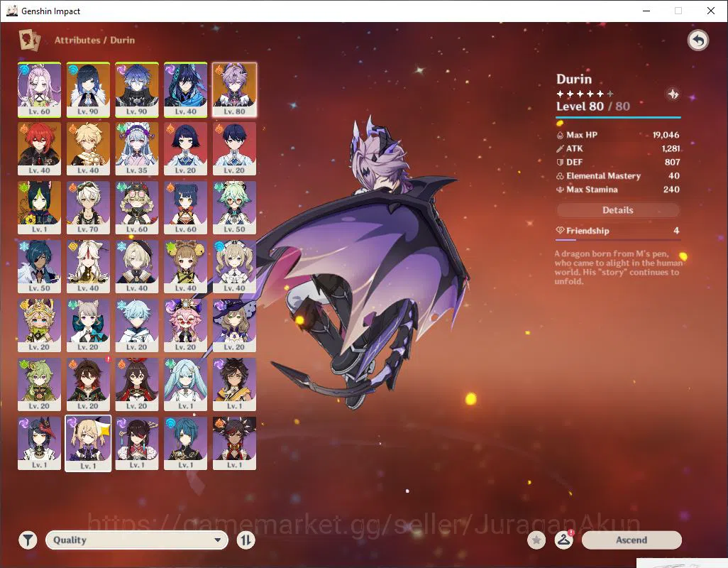
Task: Click the Elemental Mastery stat row
Action: click(617, 175)
